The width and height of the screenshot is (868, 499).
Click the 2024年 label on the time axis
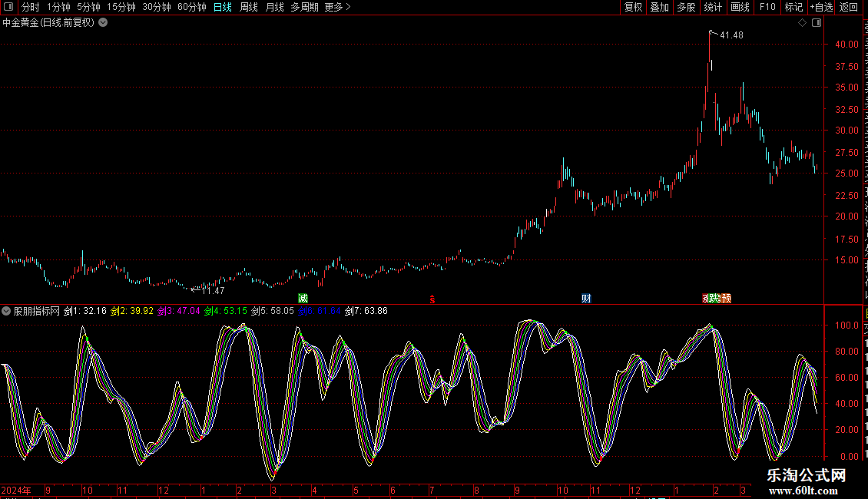coord(16,490)
